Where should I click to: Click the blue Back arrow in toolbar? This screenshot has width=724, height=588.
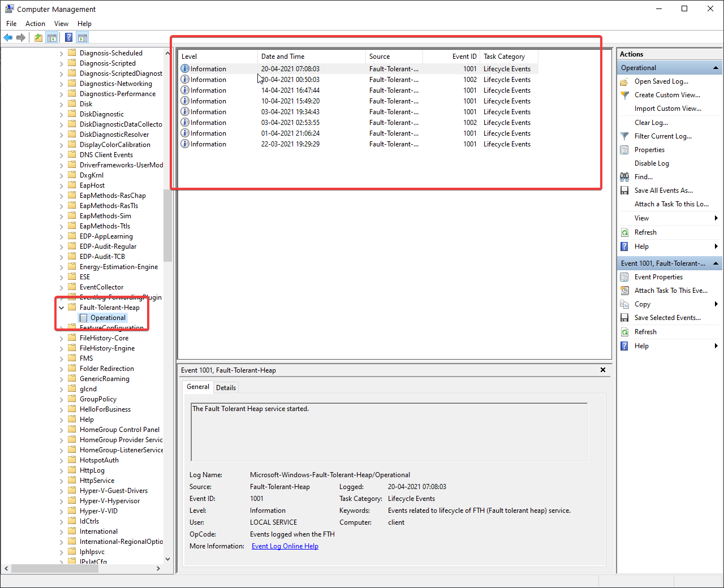point(8,38)
